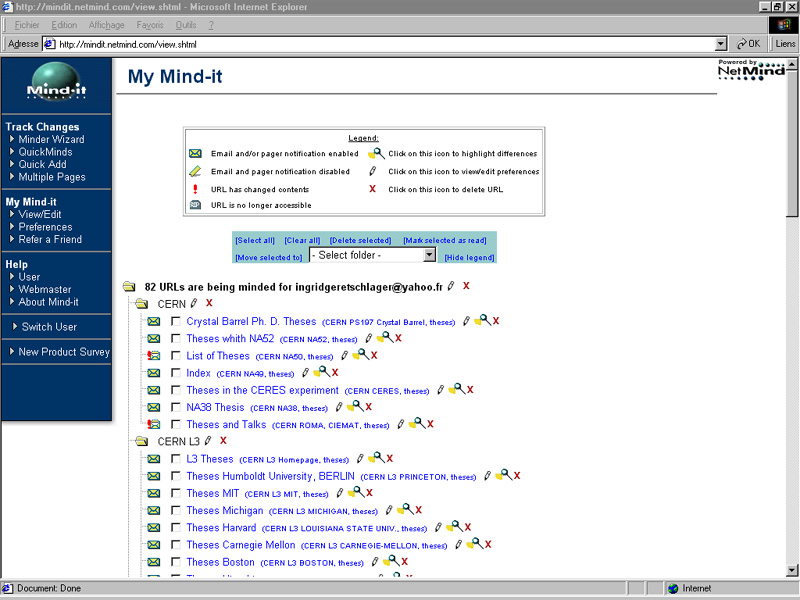The image size is (800, 600).
Task: Open the Favoris menu
Action: (x=149, y=25)
